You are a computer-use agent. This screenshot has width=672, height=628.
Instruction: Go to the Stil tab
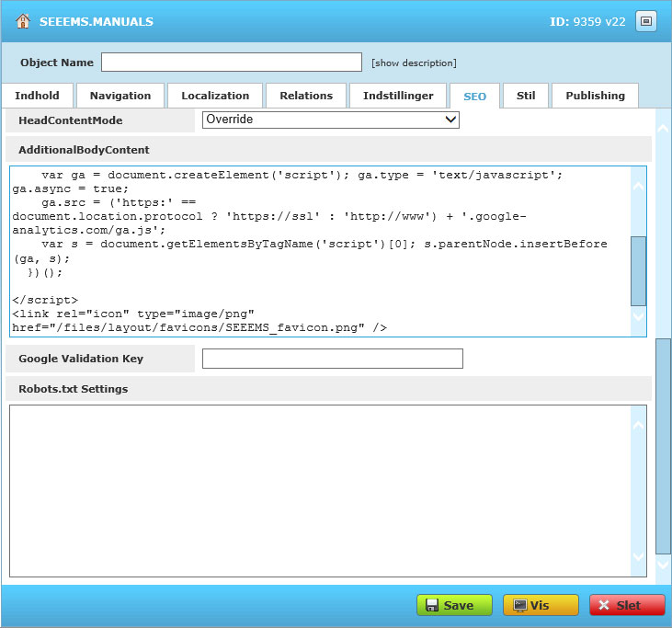click(526, 96)
